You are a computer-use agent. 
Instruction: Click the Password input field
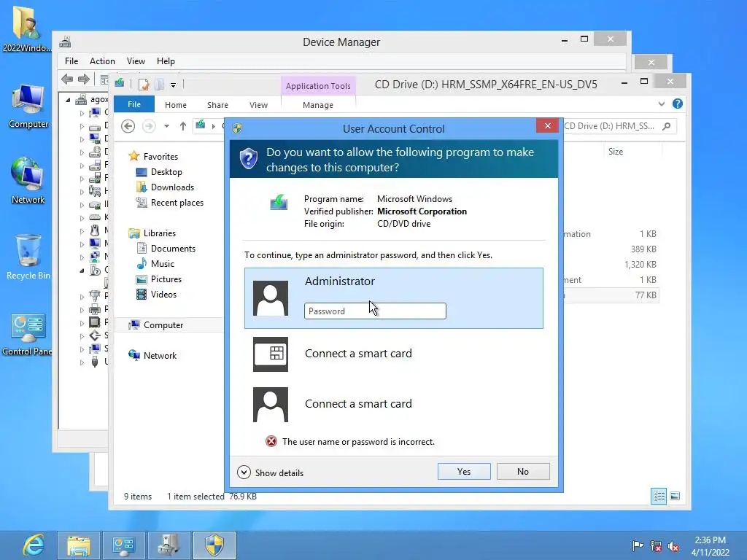click(x=375, y=311)
